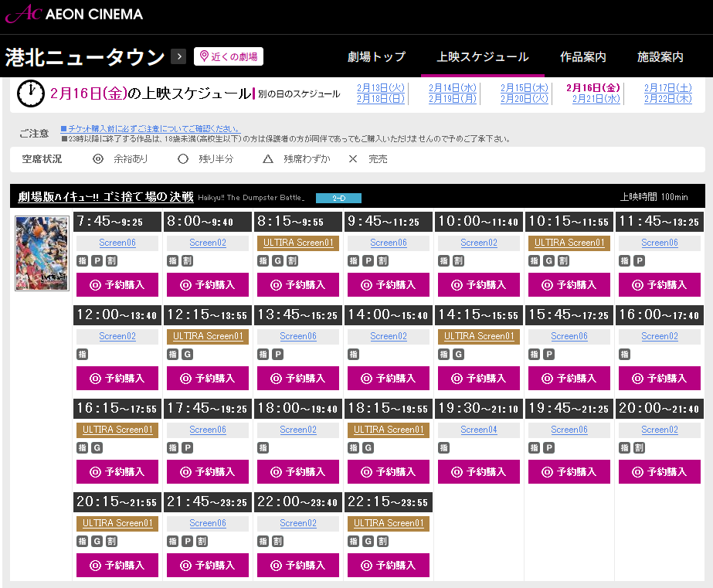
Task: Open the ticket purchase notice link
Action: [154, 129]
